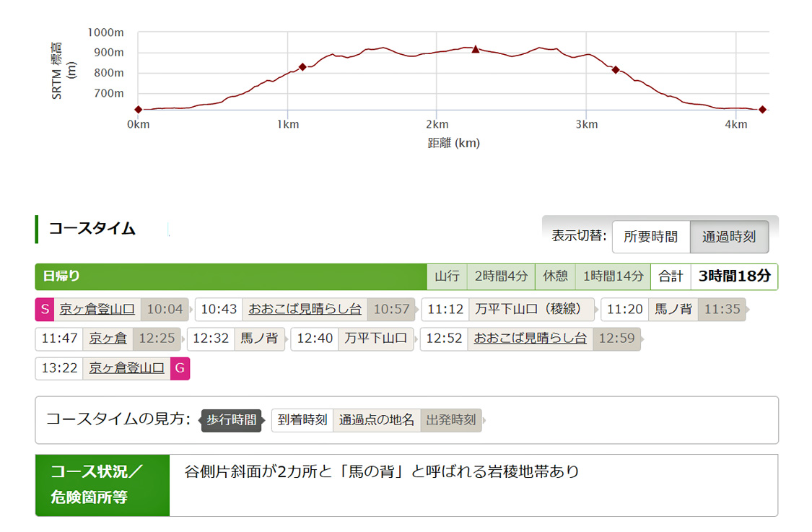
Task: Click the pink G goal badge
Action: coord(180,368)
